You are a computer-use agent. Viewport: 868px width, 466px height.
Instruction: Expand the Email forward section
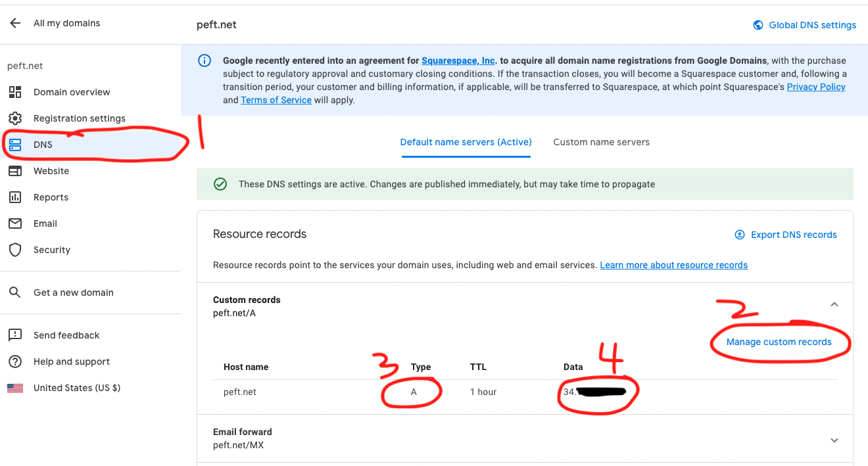(834, 440)
